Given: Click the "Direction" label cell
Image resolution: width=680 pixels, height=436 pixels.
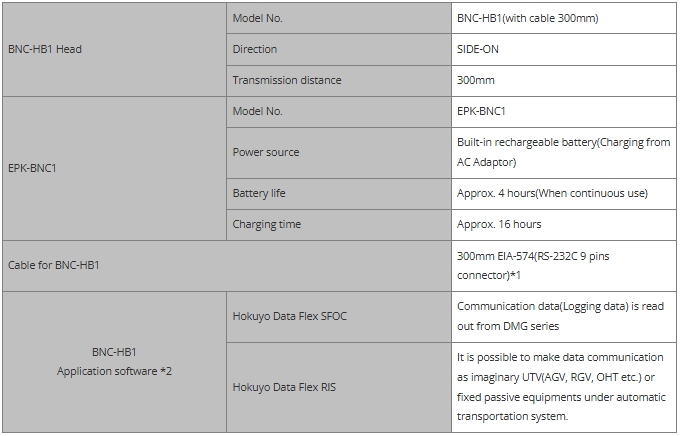Looking at the screenshot, I should [x=255, y=49].
